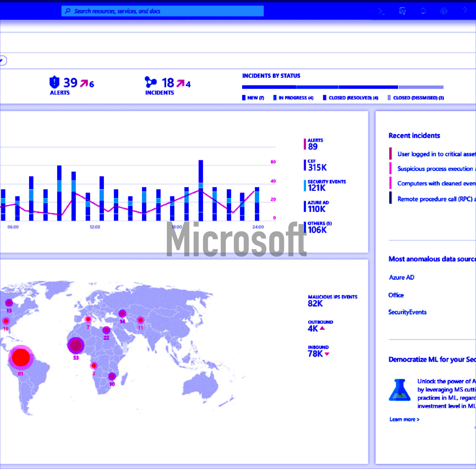Click the Most anomalous data sources heading
Viewport: 476px width, 469px height.
[x=432, y=259]
